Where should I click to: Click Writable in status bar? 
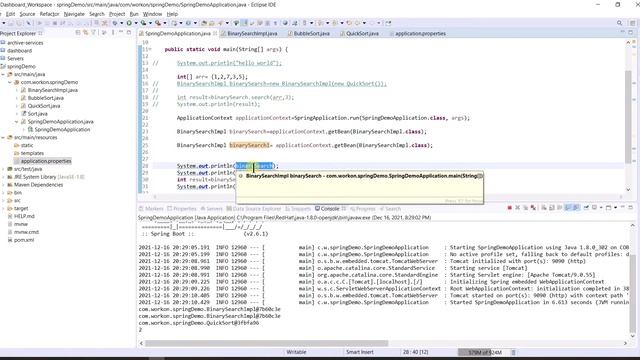point(296,352)
